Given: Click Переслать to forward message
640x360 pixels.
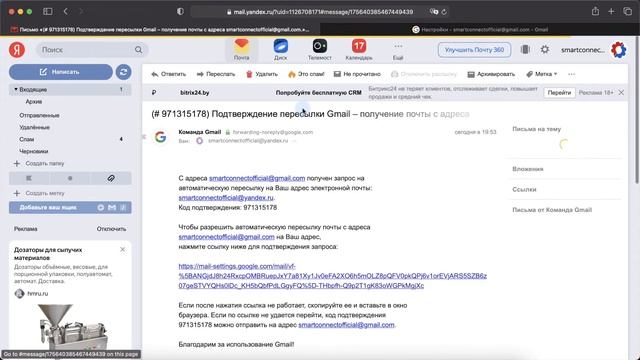Looking at the screenshot, I should [216, 74].
